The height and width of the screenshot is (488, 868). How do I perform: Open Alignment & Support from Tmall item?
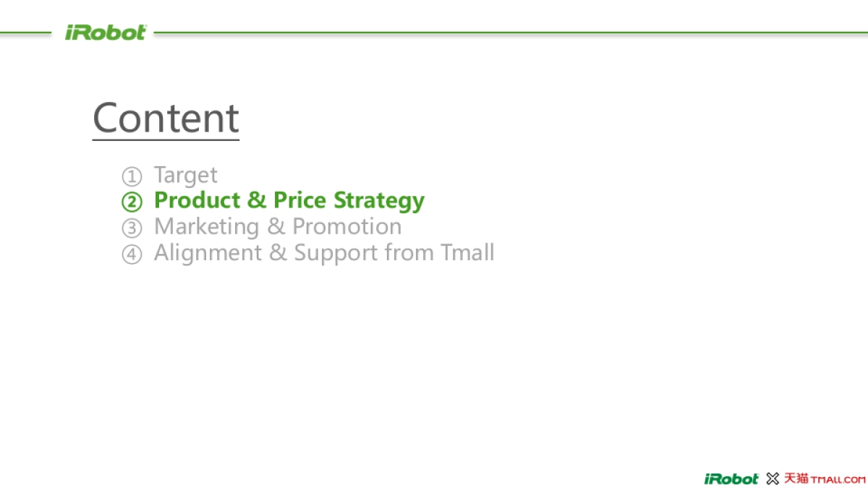(x=324, y=252)
